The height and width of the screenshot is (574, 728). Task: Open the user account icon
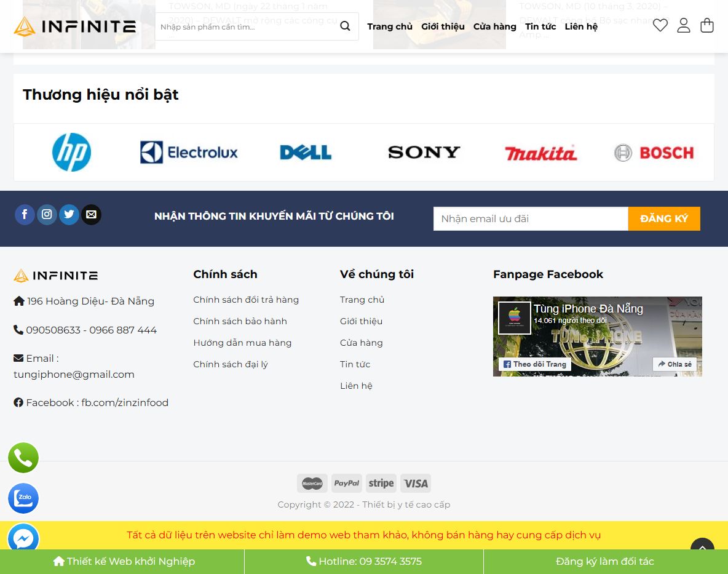[684, 25]
